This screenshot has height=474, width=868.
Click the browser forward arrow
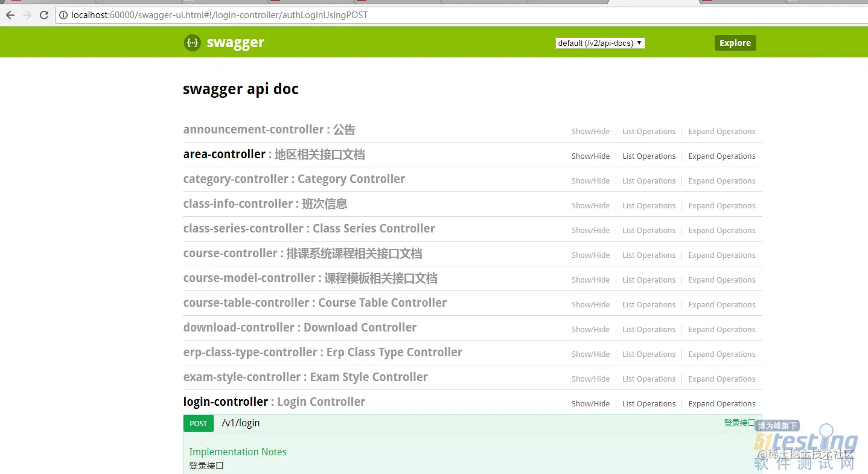(27, 15)
